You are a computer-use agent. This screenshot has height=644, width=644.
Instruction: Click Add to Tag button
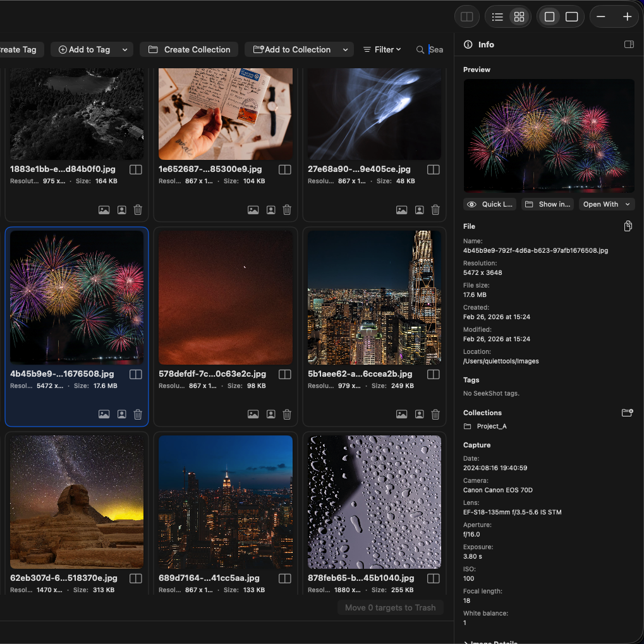(x=84, y=50)
